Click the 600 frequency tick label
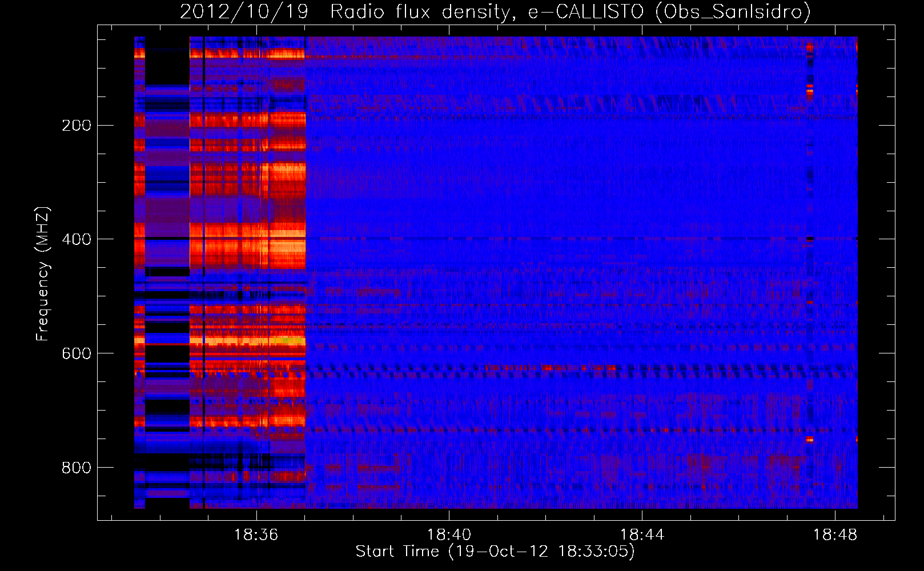 [76, 353]
